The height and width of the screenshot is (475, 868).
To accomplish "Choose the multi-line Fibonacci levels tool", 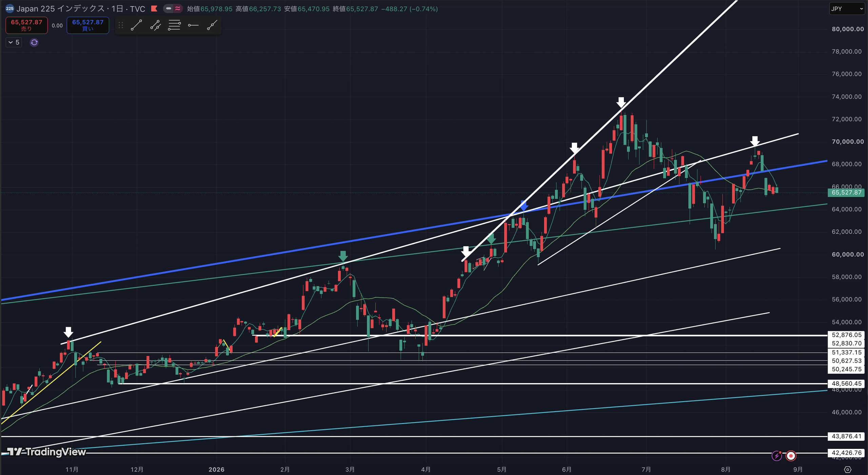I will [x=174, y=25].
